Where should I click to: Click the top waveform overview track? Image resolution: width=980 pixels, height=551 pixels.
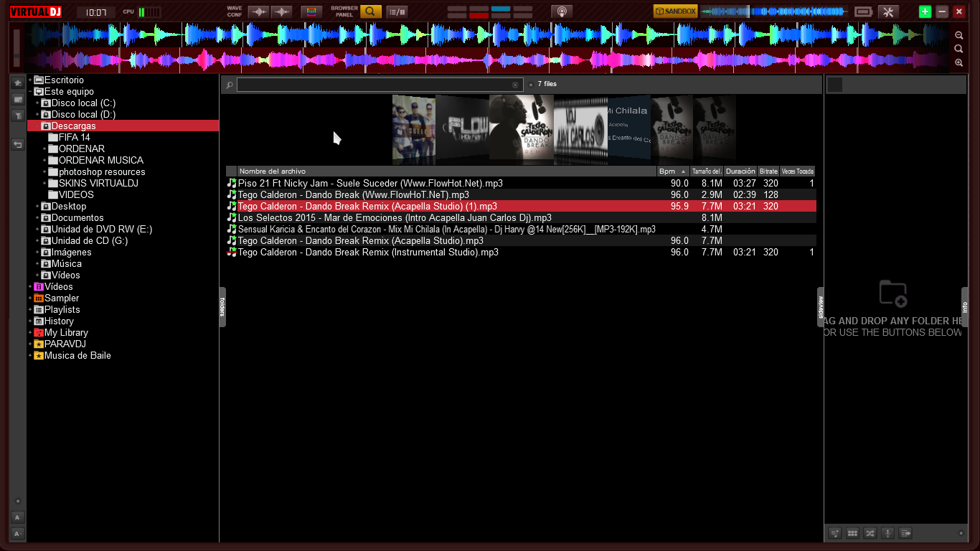[x=488, y=35]
